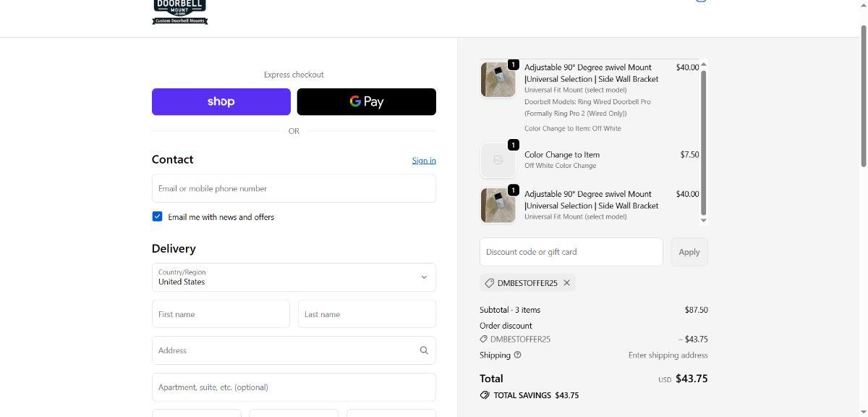Pay with Google Pay express checkout

366,102
